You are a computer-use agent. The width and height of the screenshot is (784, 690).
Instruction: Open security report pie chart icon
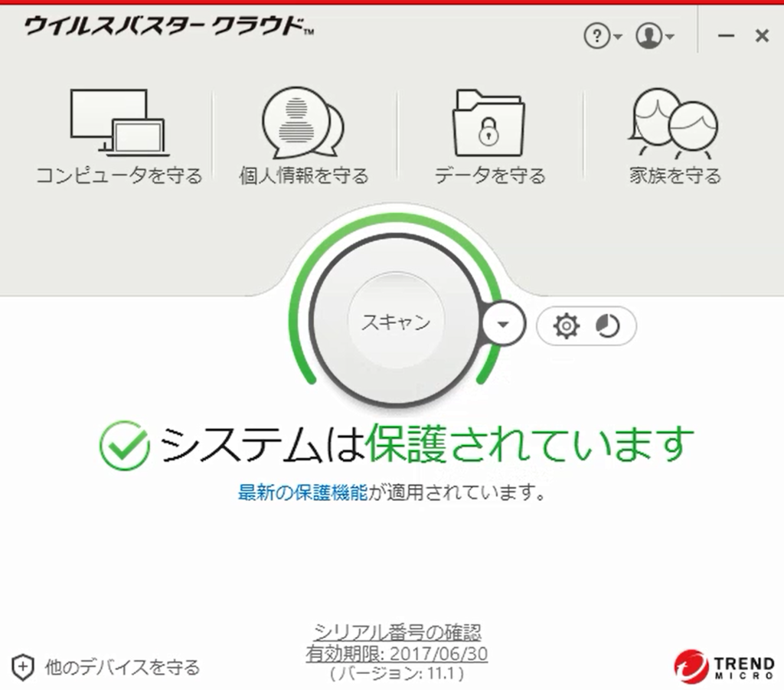[x=607, y=326]
